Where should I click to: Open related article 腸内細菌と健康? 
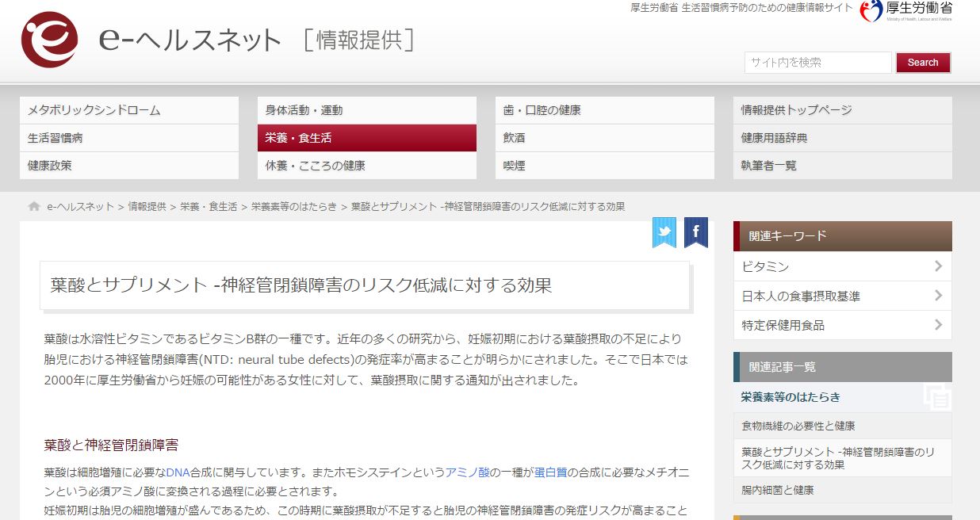(777, 490)
